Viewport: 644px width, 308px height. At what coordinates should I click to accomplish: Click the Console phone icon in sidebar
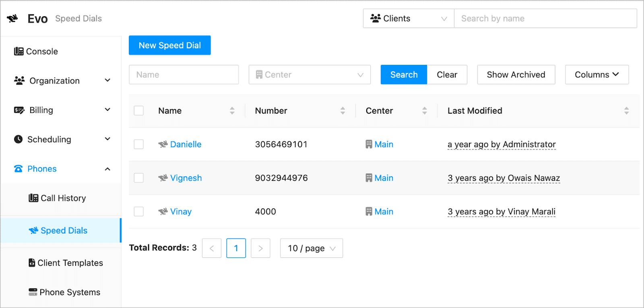pos(19,51)
